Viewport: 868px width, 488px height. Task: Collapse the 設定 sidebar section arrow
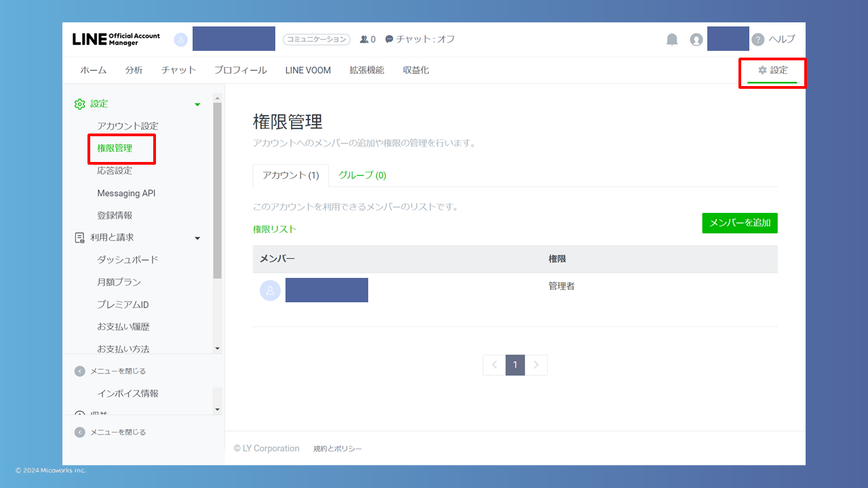coord(197,104)
